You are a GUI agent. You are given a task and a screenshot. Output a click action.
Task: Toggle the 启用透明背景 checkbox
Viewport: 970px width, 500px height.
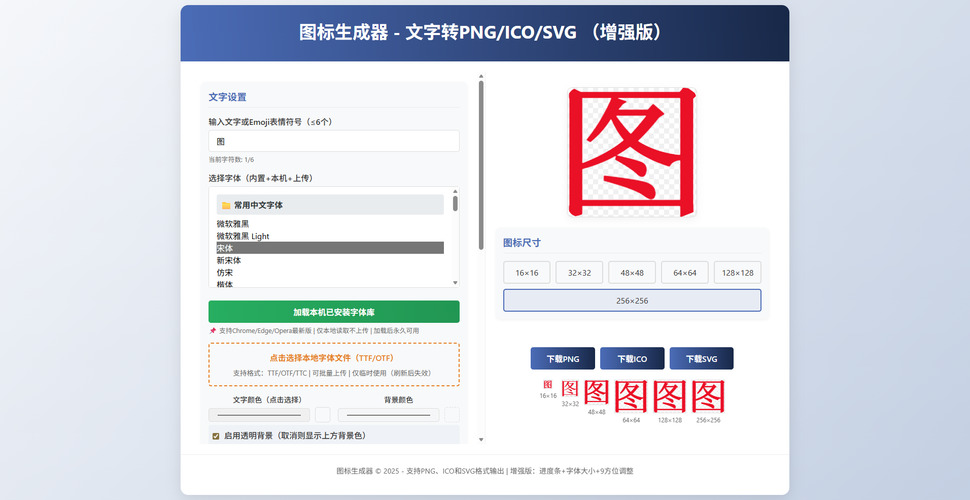tap(215, 436)
